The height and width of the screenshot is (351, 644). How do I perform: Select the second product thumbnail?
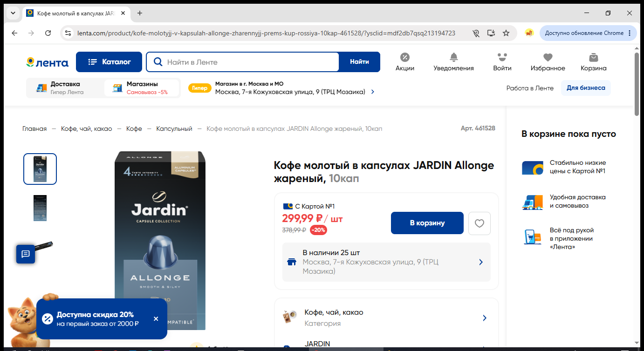40,208
